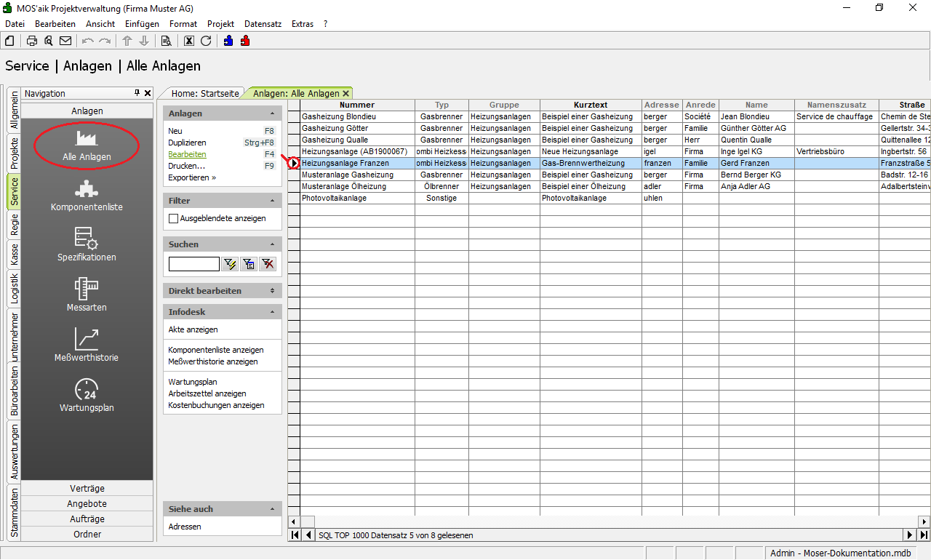Image resolution: width=931 pixels, height=560 pixels.
Task: Collapse the Filter section
Action: point(273,201)
